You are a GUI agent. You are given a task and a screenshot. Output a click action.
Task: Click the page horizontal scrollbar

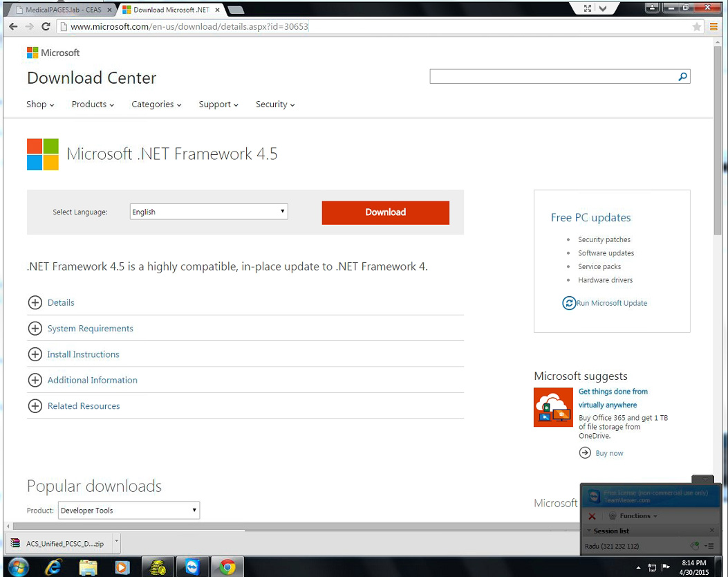pos(296,526)
